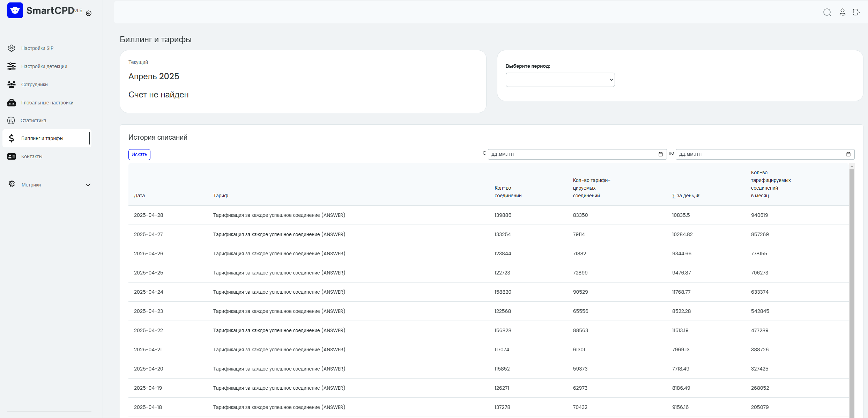This screenshot has height=418, width=868.
Task: Open search via the magnifier icon
Action: click(x=827, y=12)
